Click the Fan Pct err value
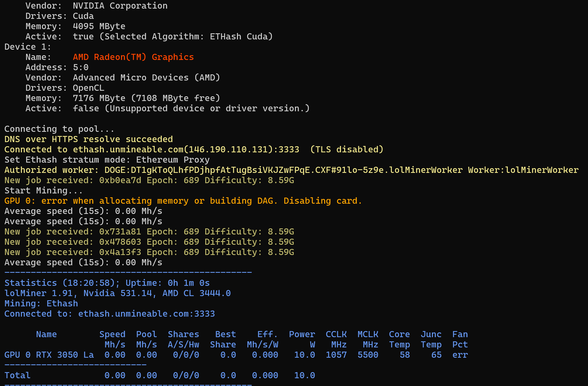Screen dimensions: 588x386 coord(460,355)
